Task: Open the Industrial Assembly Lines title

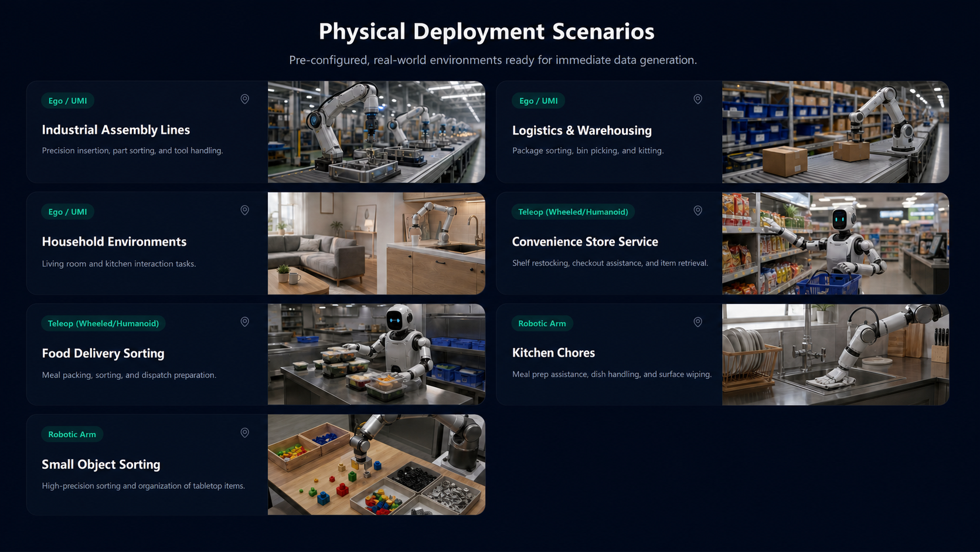Action: [x=116, y=130]
